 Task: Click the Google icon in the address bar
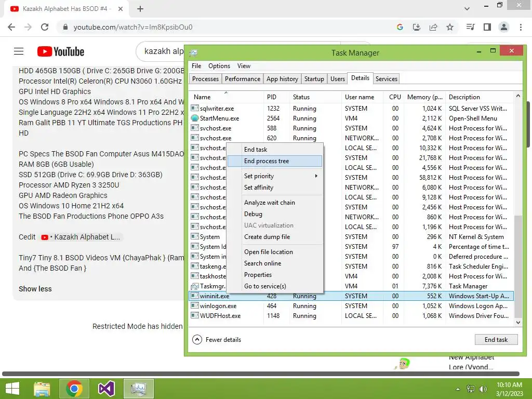click(x=400, y=27)
